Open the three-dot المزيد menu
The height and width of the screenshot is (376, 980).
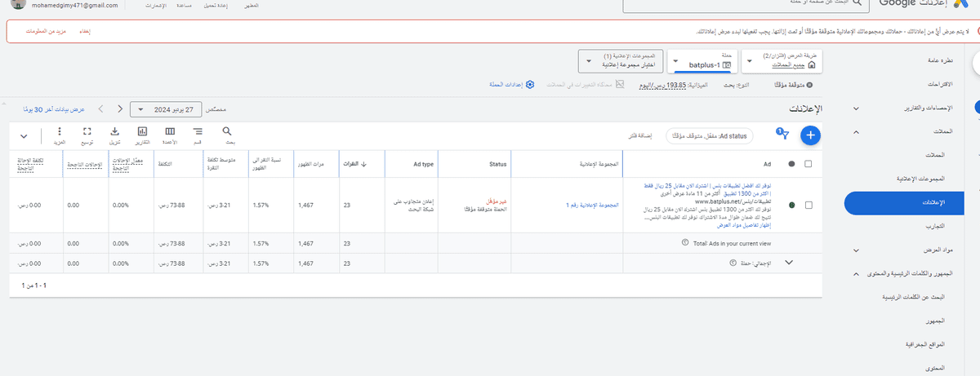tap(60, 135)
